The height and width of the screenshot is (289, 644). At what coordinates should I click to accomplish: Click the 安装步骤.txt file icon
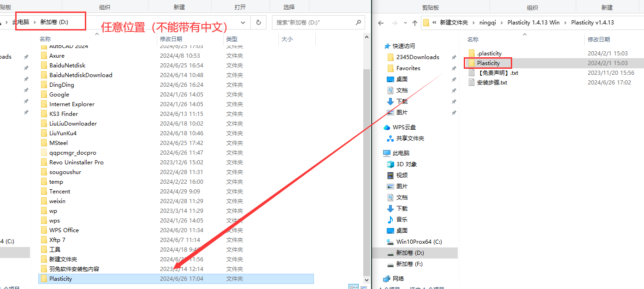point(472,83)
